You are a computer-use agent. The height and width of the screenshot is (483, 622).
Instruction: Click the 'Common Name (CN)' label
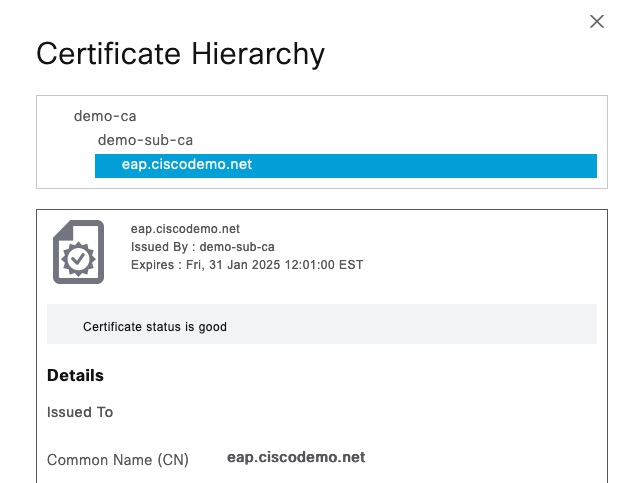118,460
